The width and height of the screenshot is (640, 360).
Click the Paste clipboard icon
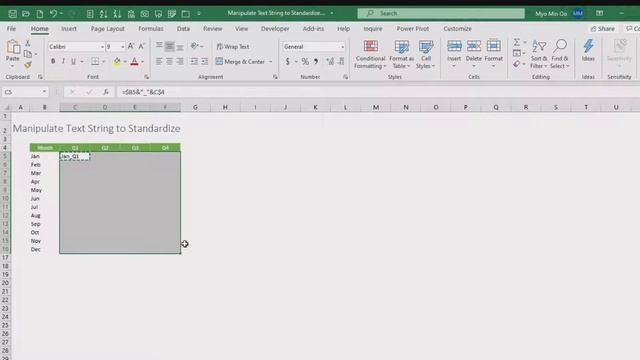[x=13, y=47]
